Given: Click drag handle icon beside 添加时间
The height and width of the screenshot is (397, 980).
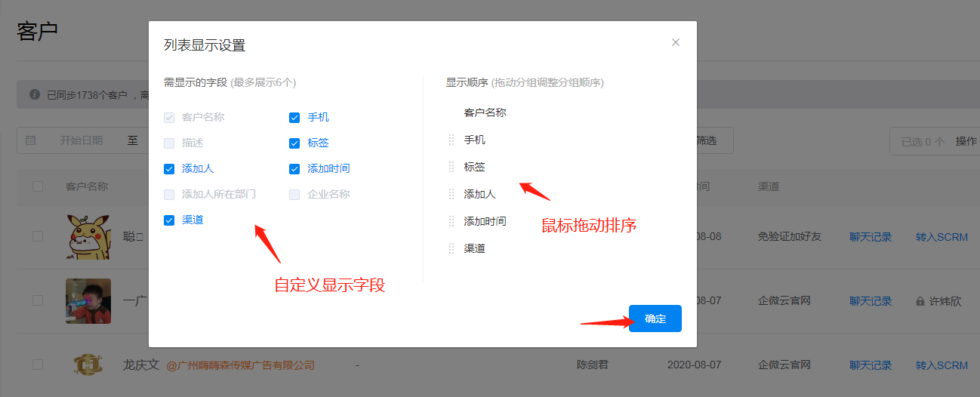Looking at the screenshot, I should [x=451, y=221].
